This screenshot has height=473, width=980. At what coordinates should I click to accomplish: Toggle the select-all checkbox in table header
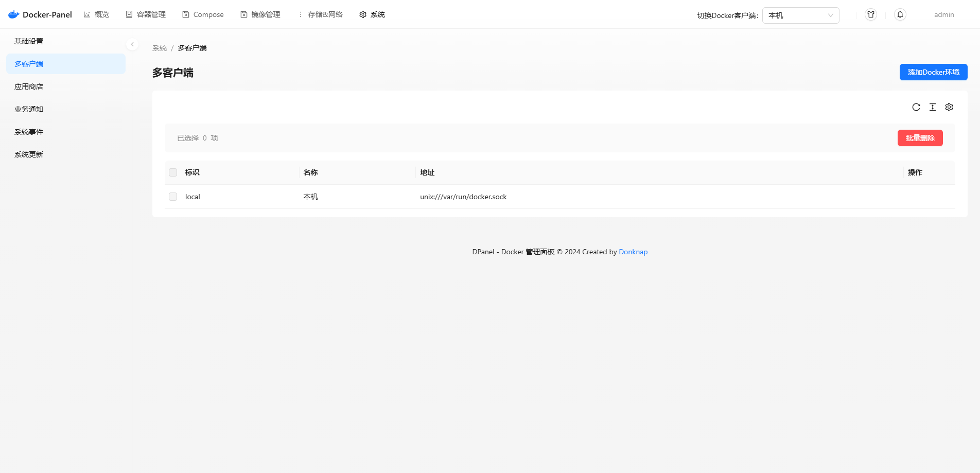click(173, 172)
